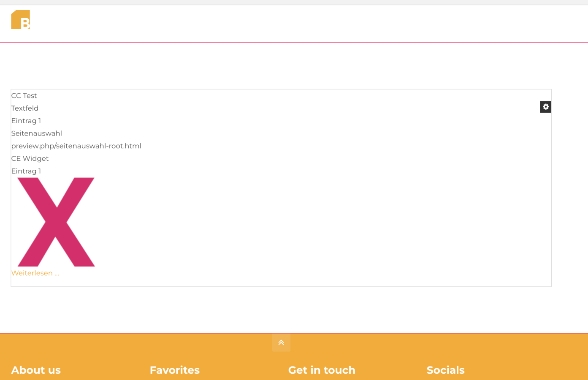Select the Favorites footer heading
This screenshot has width=588, height=380.
click(175, 370)
